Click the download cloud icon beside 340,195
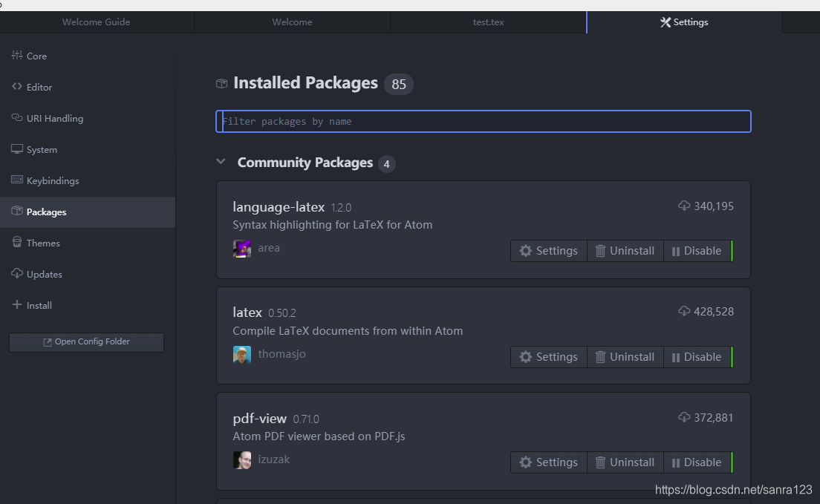Viewport: 820px width, 504px height. pos(684,206)
